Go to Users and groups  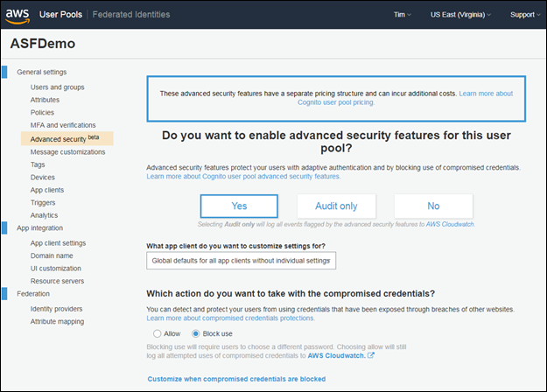[57, 87]
